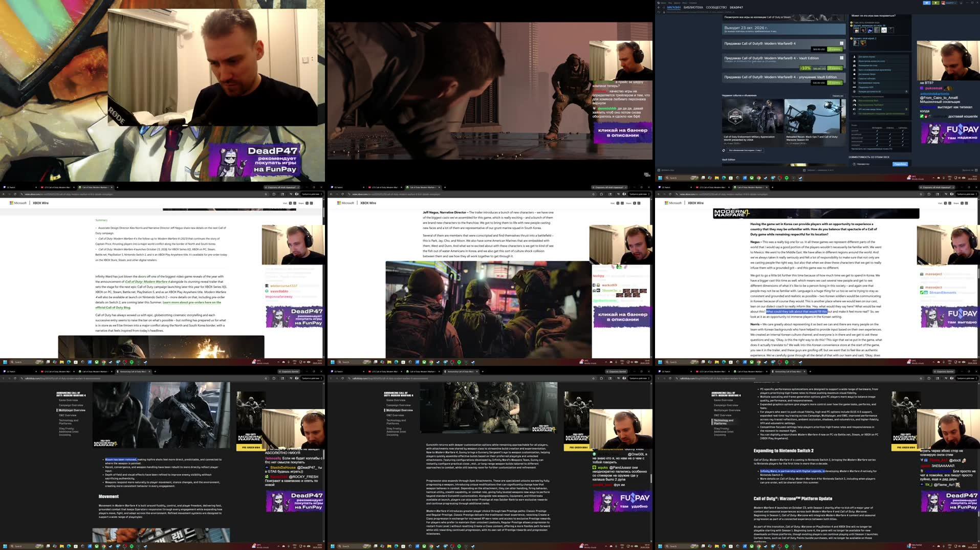Image resolution: width=980 pixels, height=550 pixels.
Task: Click Add Game icon at Steam bottom left
Action: click(x=659, y=170)
